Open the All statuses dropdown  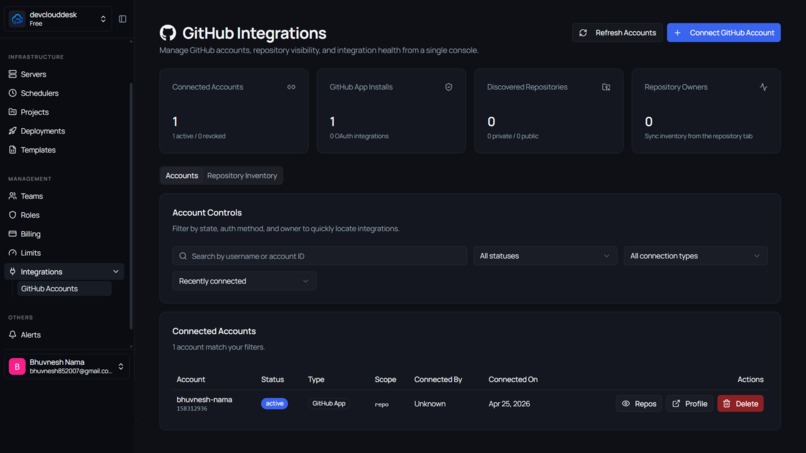[x=545, y=256]
